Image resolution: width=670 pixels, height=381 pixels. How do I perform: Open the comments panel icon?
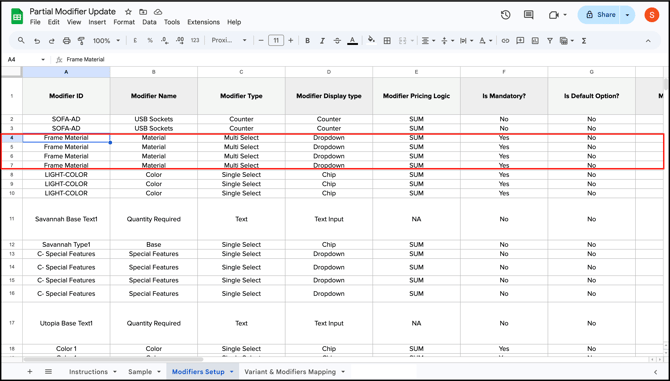tap(529, 15)
